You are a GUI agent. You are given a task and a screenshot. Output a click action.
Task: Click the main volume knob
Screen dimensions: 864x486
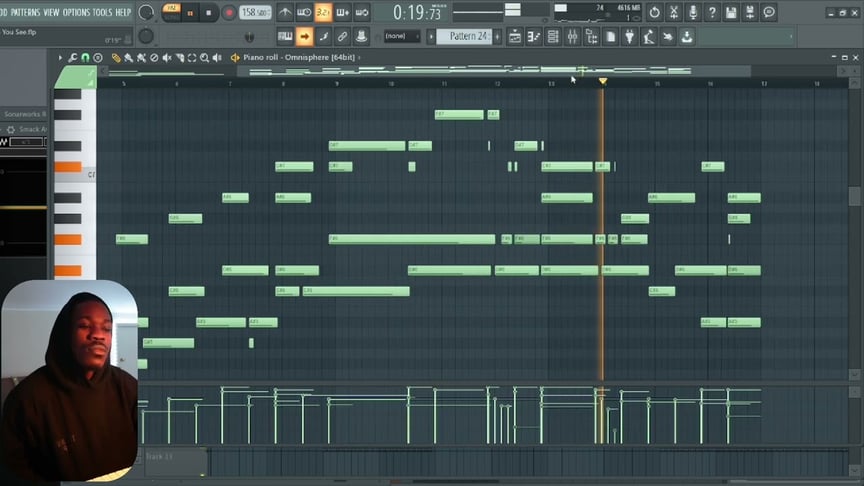click(146, 12)
